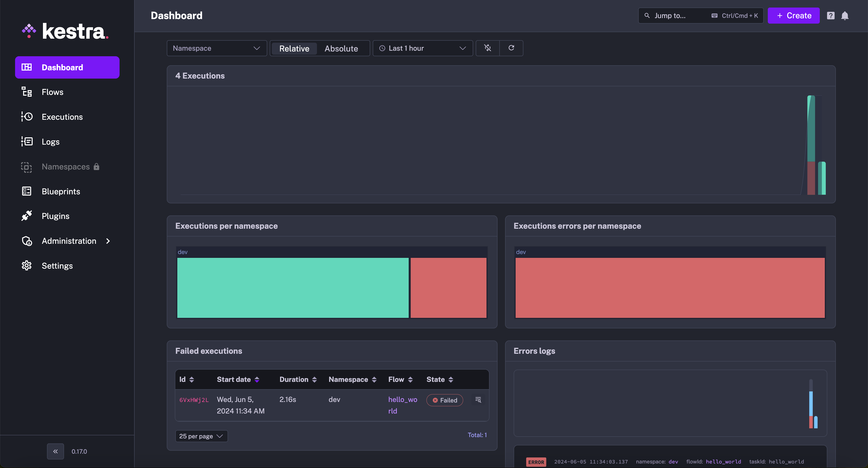Open Plugins menu item
Image resolution: width=868 pixels, height=468 pixels.
67,216
